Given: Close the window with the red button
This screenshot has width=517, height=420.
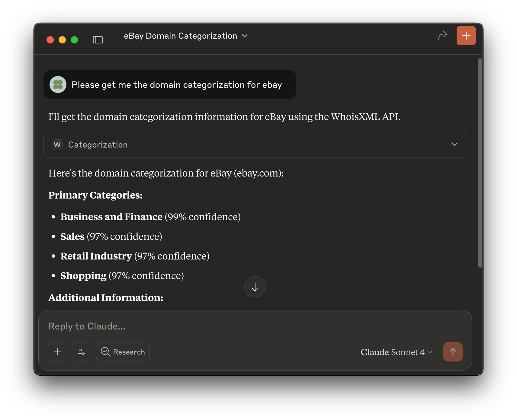Looking at the screenshot, I should pos(50,40).
